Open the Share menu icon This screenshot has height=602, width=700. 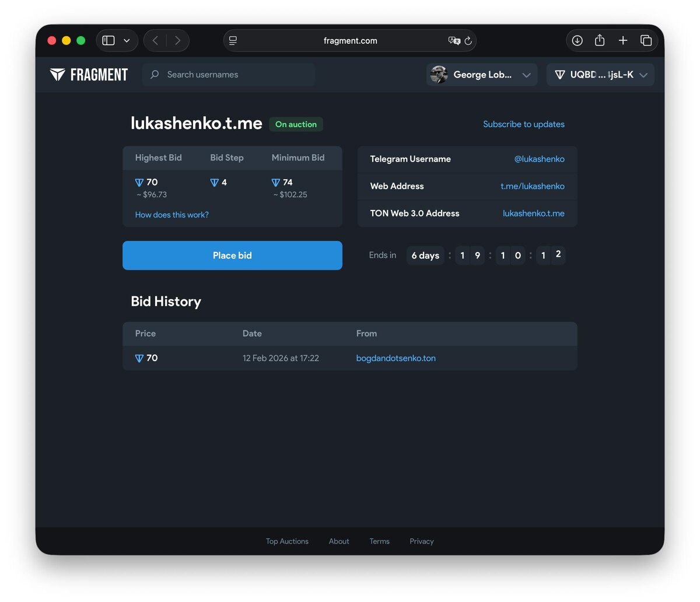[x=600, y=40]
